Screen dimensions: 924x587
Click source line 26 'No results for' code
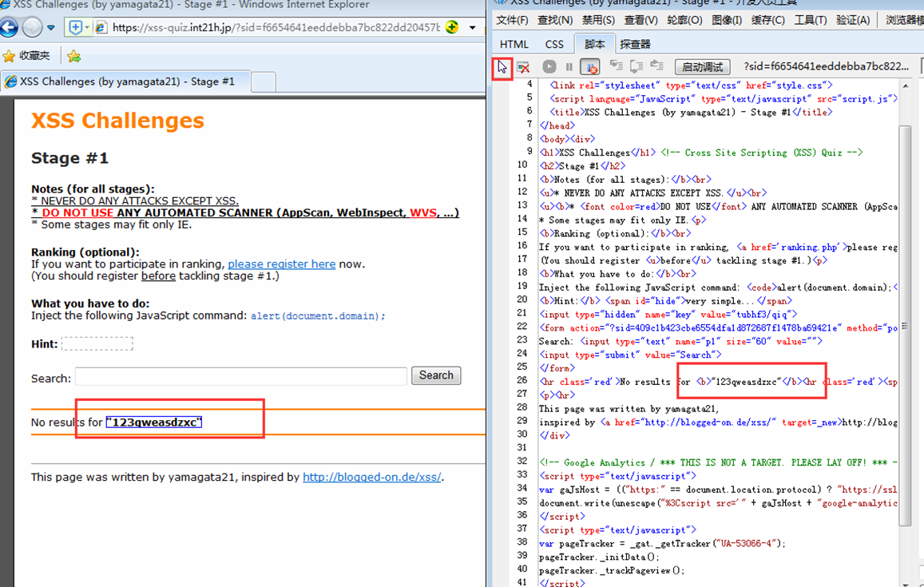pyautogui.click(x=718, y=382)
